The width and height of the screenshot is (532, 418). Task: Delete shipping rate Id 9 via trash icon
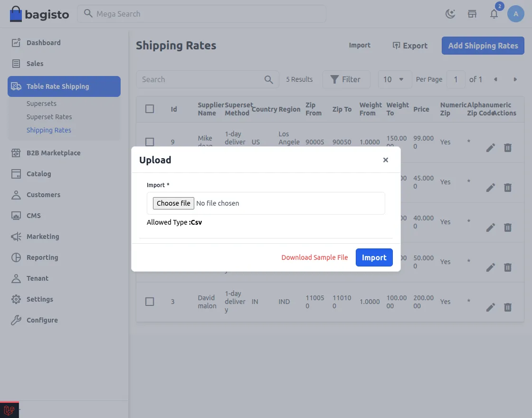507,148
